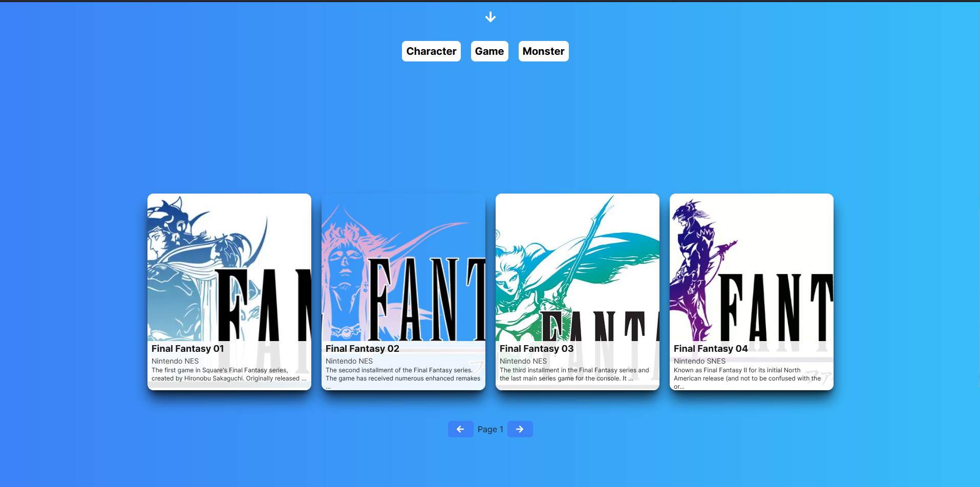Click the Final Fantasy 03 title

[x=536, y=348]
